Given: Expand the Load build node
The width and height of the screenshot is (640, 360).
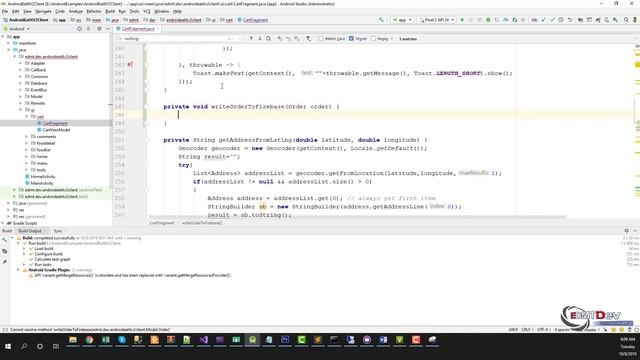Looking at the screenshot, I should pos(24,249).
